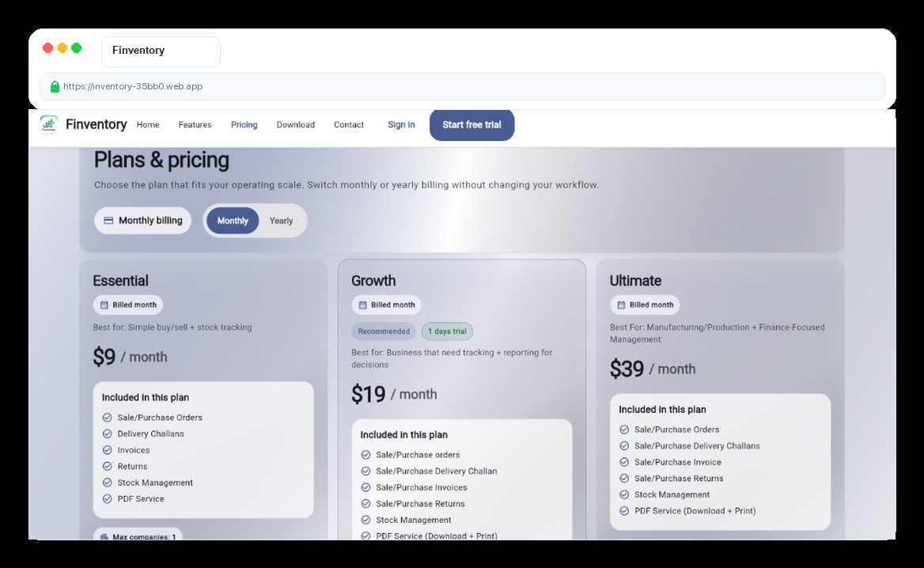Click check icon beside Ultimate Stock Management
The image size is (924, 568).
click(x=624, y=495)
